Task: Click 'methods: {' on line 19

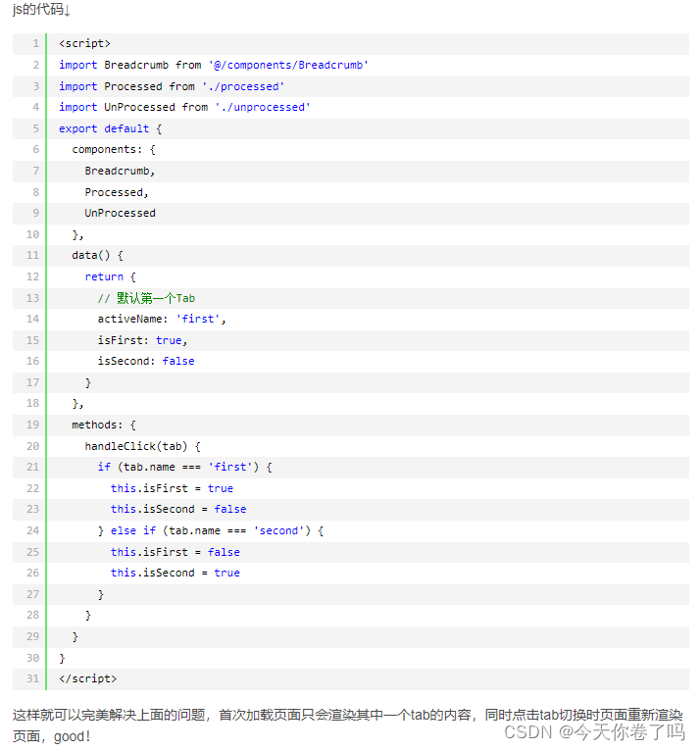Action: point(104,425)
